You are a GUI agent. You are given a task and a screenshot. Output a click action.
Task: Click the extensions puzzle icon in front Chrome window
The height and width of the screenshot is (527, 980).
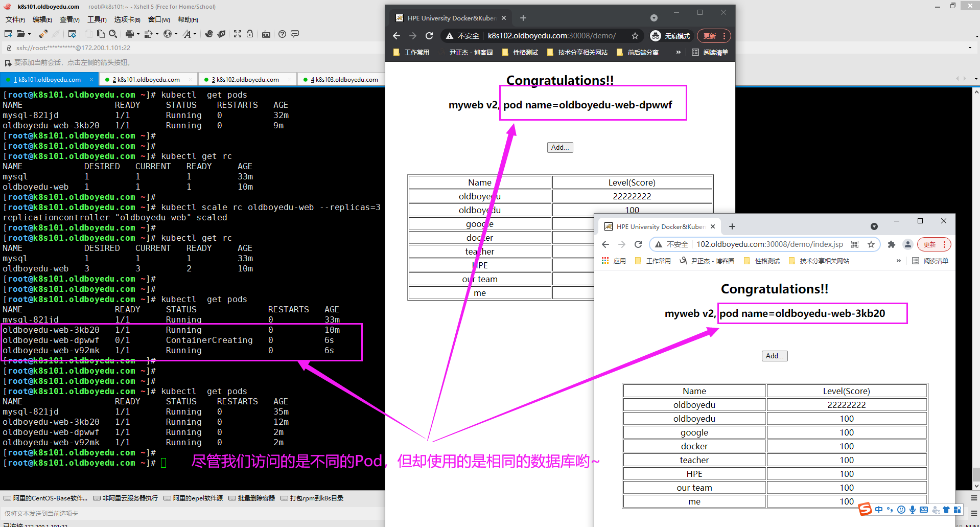pos(892,244)
